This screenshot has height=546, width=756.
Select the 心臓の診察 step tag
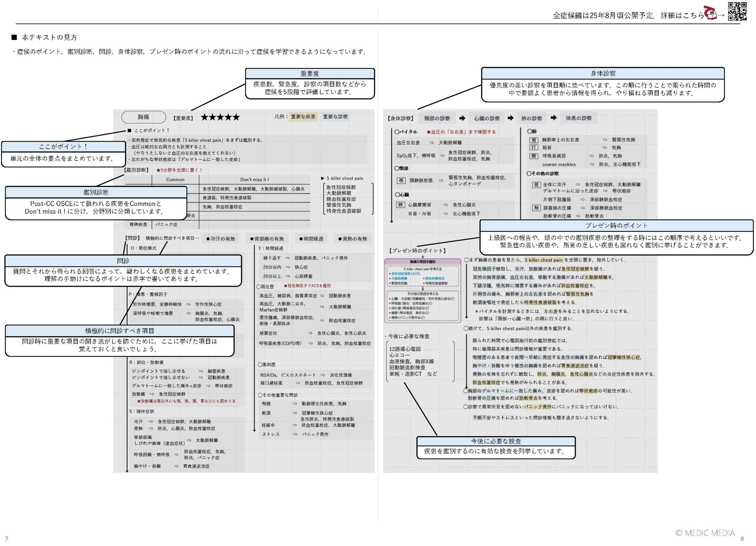[487, 118]
